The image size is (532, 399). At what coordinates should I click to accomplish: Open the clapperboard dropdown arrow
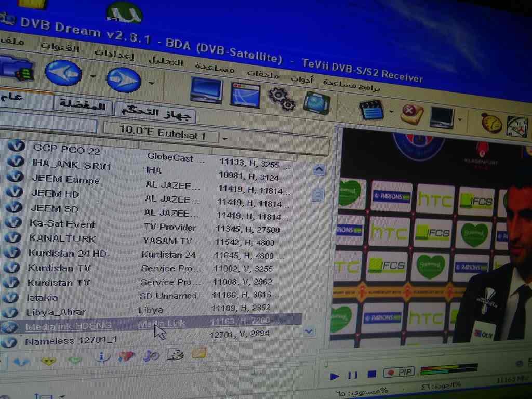click(391, 111)
